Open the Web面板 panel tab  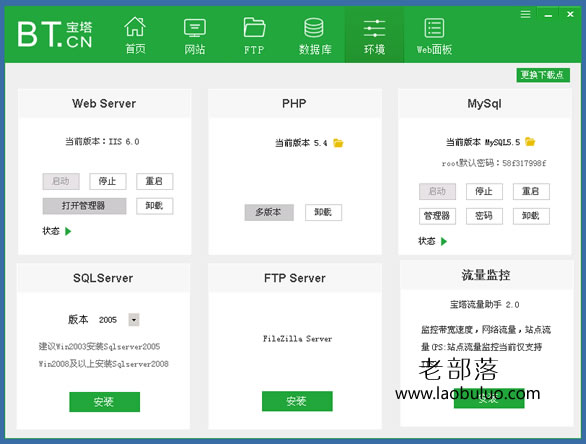coord(434,36)
